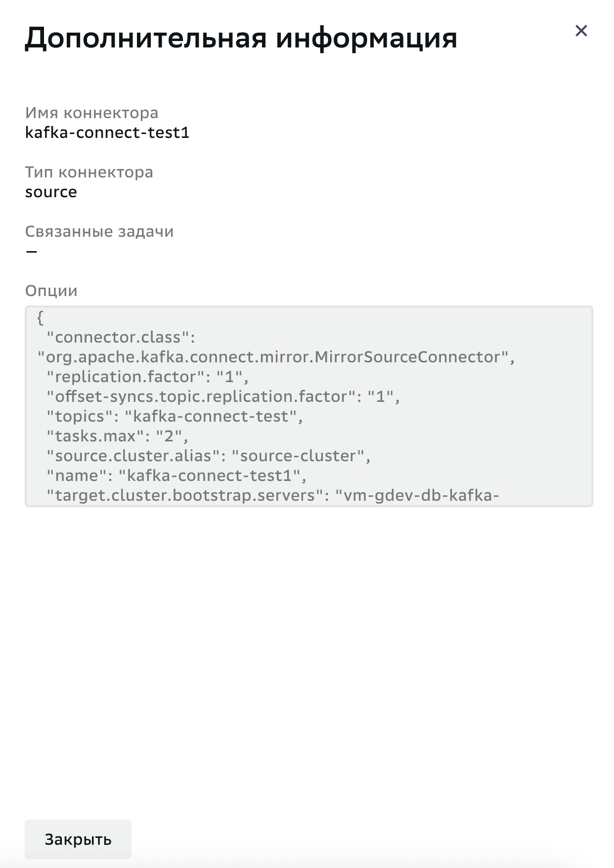This screenshot has width=614, height=868.
Task: Click the Тип коннектора label
Action: coord(89,173)
